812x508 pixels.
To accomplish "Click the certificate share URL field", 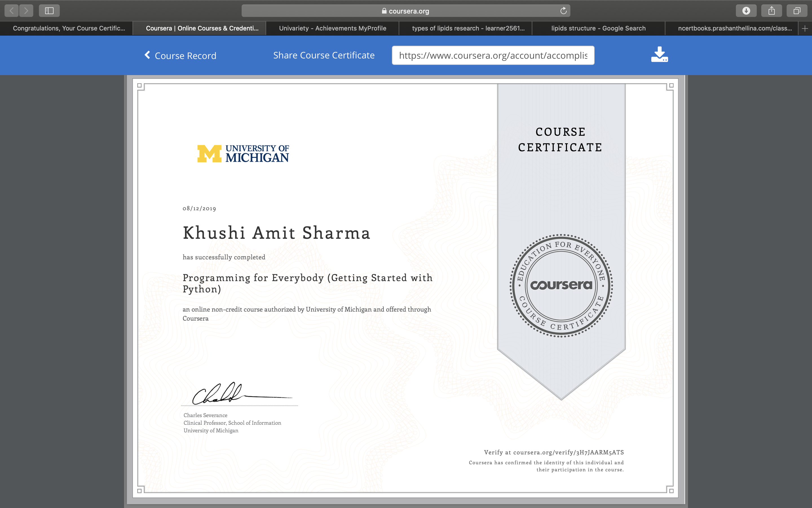I will (493, 55).
